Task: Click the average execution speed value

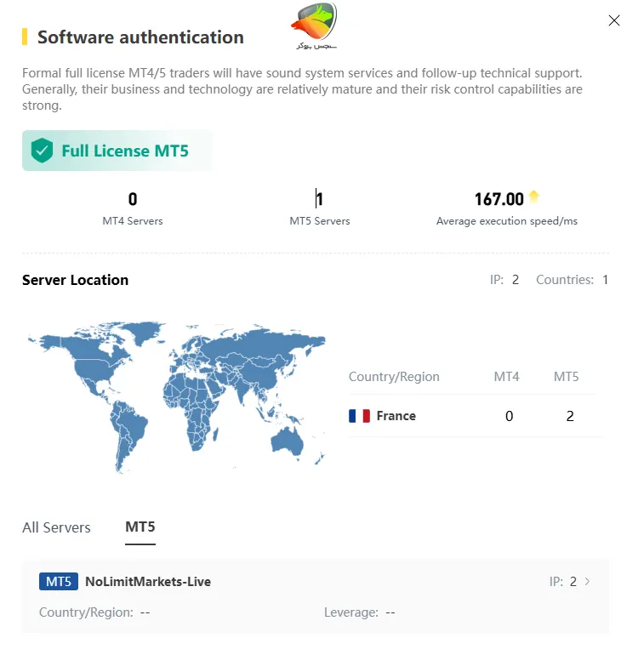Action: (499, 200)
